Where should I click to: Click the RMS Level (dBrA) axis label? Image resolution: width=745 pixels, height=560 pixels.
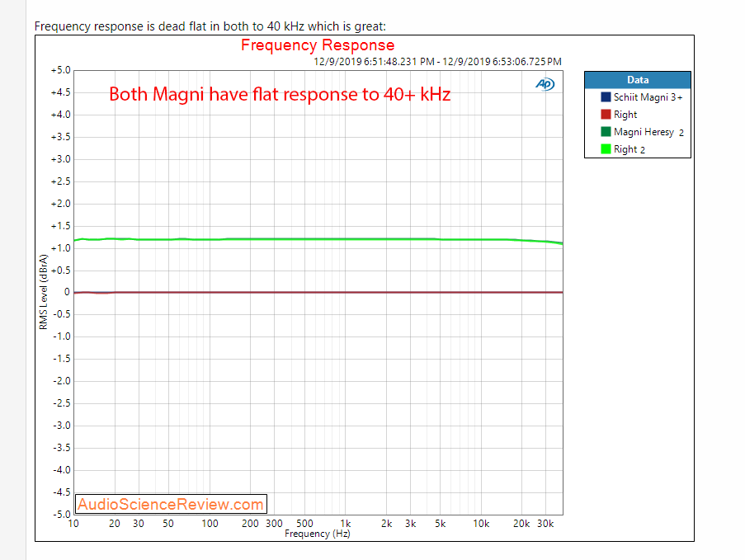tap(44, 292)
